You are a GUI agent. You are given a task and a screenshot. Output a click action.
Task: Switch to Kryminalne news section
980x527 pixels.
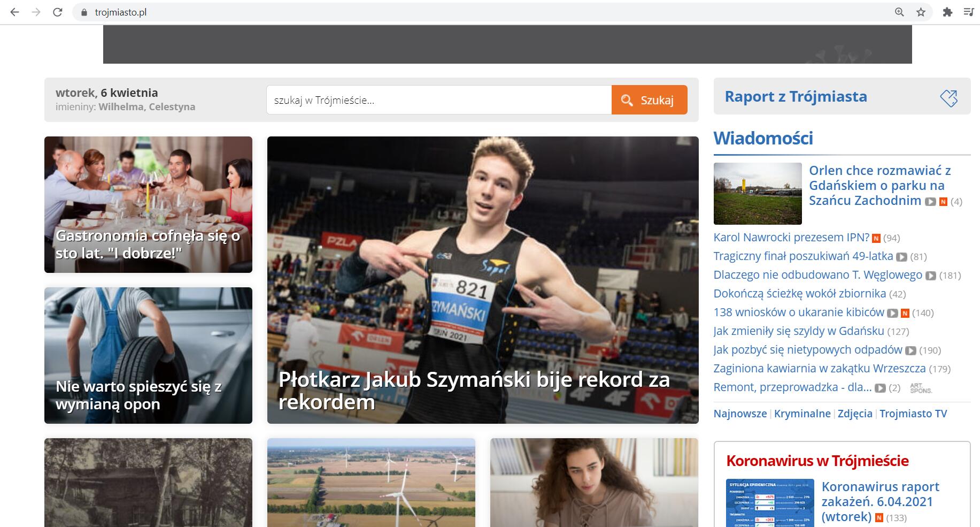[x=802, y=414]
